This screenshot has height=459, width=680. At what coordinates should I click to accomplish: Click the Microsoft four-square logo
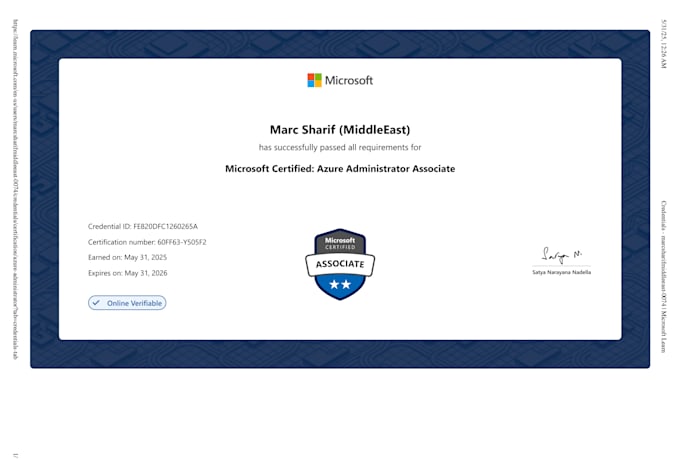point(314,80)
